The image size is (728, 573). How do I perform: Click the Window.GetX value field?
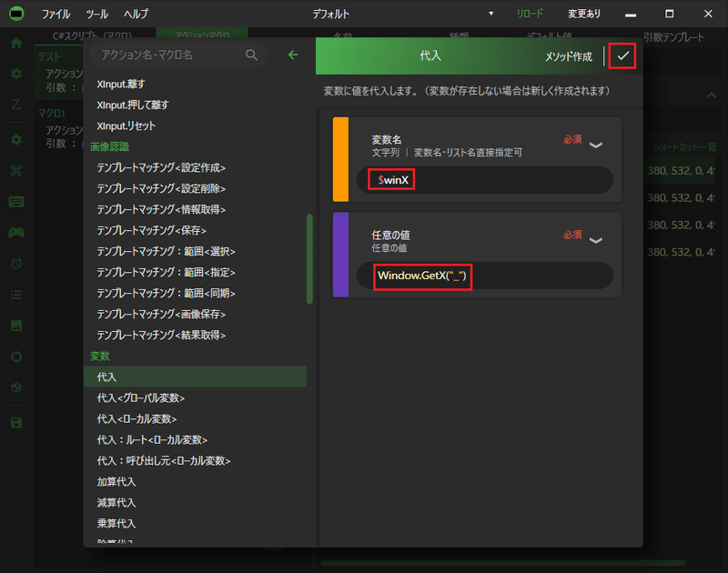[x=485, y=276]
